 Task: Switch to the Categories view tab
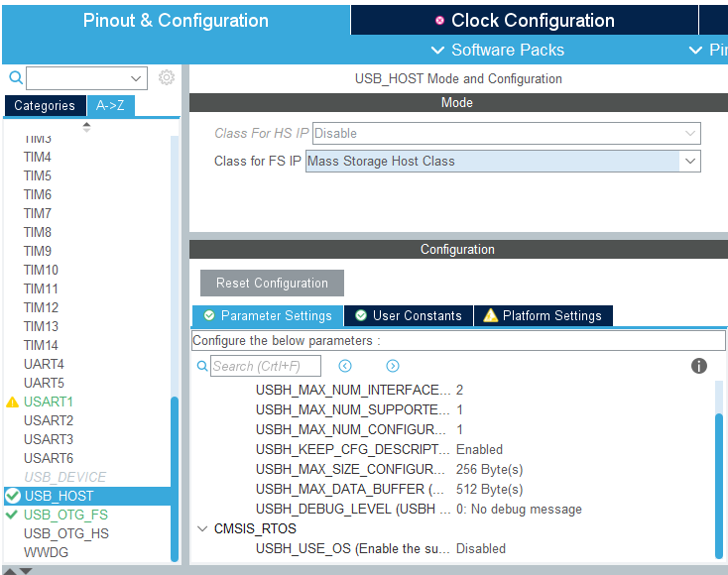[45, 106]
